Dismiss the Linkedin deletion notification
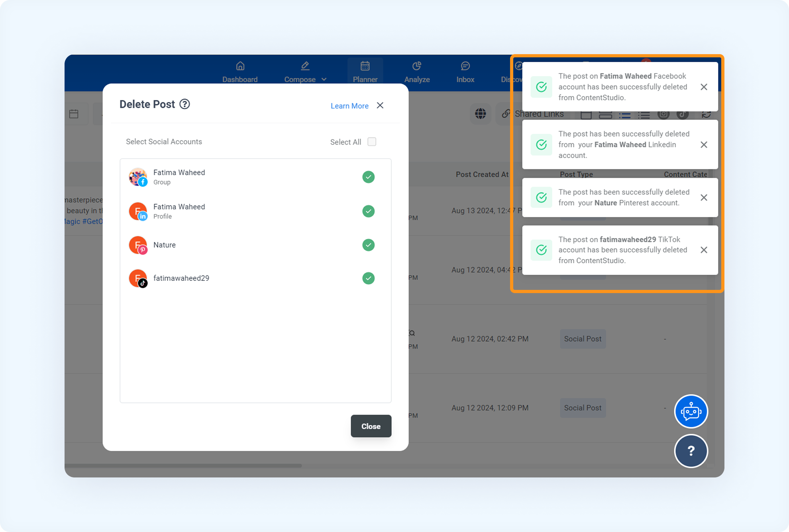The width and height of the screenshot is (789, 532). (704, 145)
